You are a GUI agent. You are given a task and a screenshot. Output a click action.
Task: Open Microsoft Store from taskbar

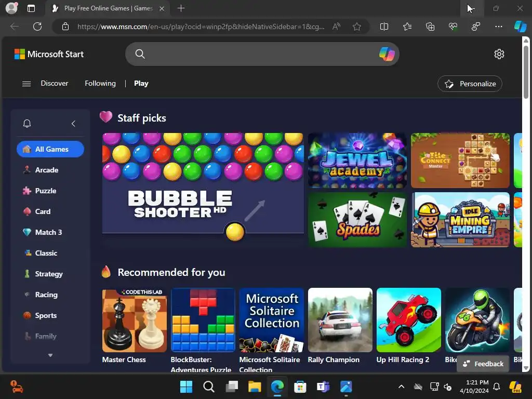300,387
